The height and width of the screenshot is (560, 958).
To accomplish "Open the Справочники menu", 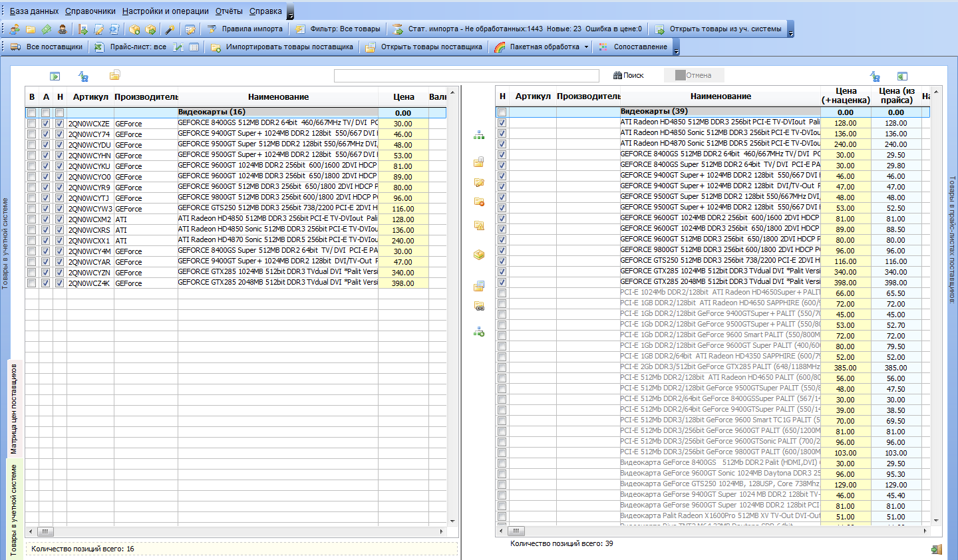I will [x=90, y=11].
